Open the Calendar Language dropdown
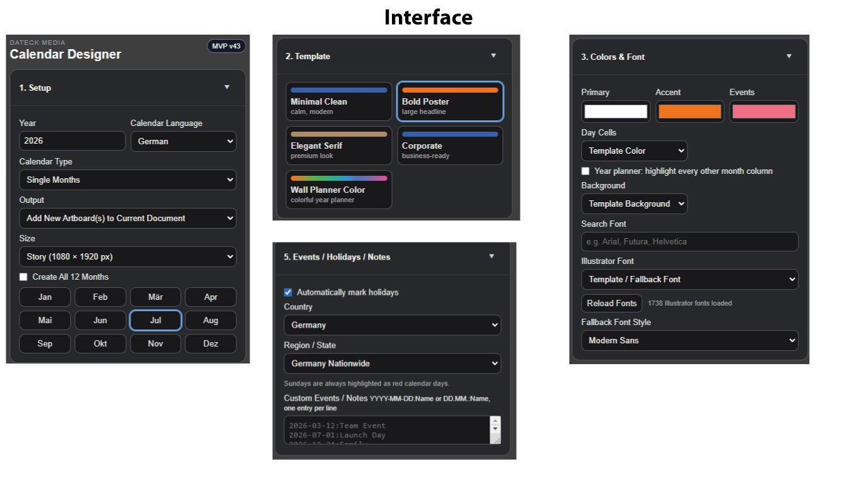The image size is (857, 504). 183,141
